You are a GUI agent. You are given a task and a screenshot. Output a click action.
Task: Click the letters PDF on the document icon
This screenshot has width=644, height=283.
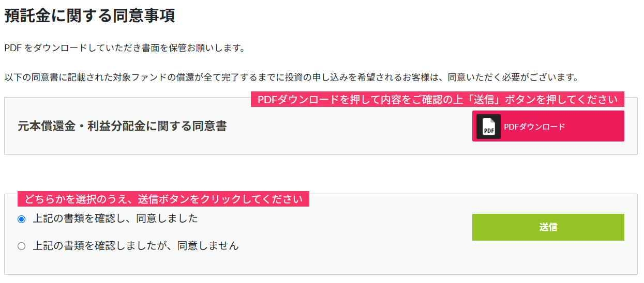click(x=488, y=131)
